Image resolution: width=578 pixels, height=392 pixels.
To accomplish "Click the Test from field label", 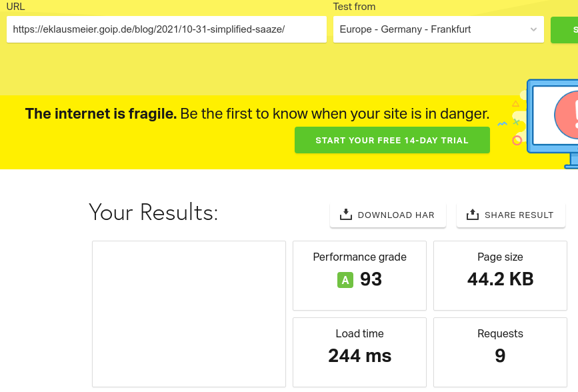I will tap(354, 7).
